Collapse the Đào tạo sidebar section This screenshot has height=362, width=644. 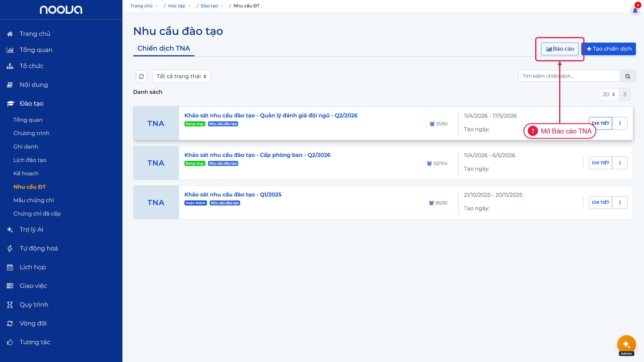(x=31, y=103)
